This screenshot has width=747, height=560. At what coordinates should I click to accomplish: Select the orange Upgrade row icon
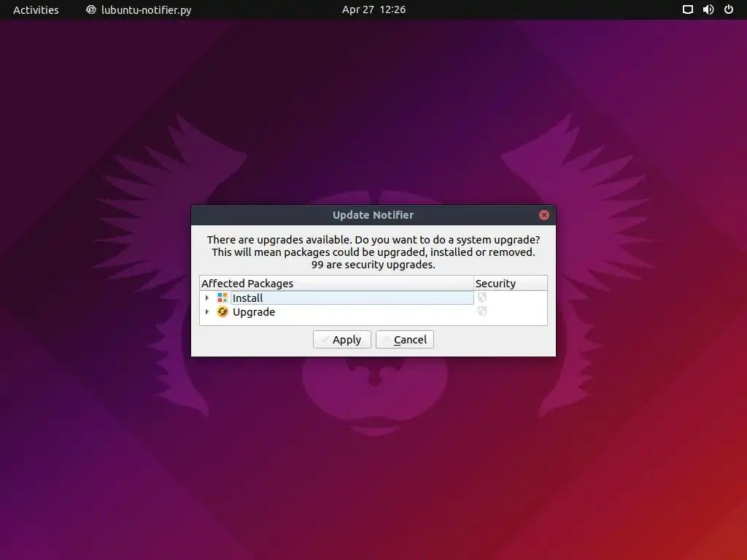point(222,312)
